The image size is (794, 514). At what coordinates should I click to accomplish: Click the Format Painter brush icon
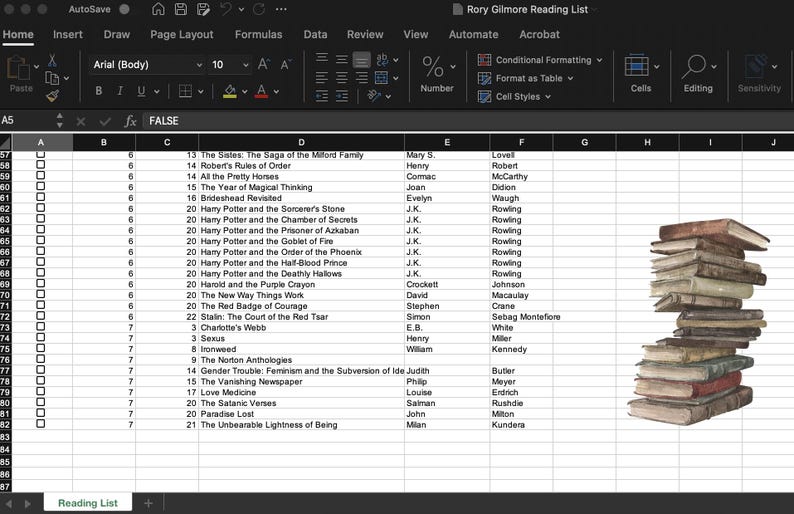(x=52, y=95)
